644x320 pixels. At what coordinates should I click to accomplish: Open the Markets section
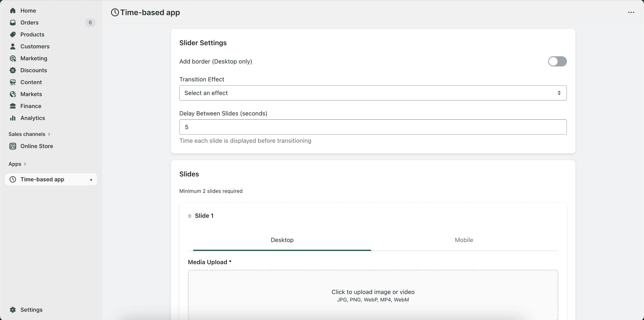[51, 94]
